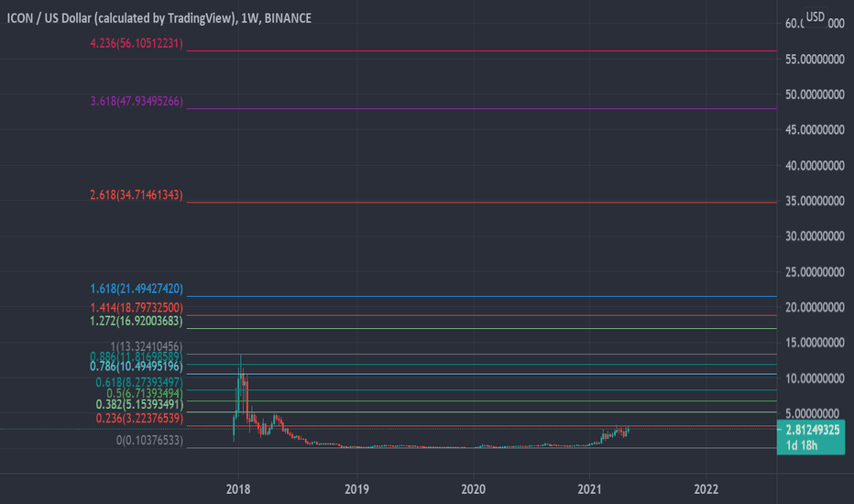Click the 10.00000000 price axis label
This screenshot has height=504, width=854.
pyautogui.click(x=815, y=378)
